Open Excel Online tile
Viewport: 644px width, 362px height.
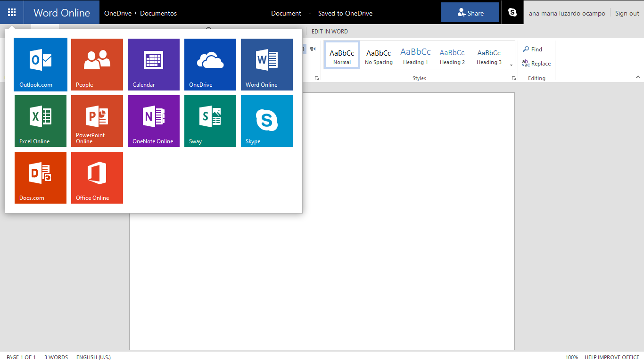[x=41, y=121]
